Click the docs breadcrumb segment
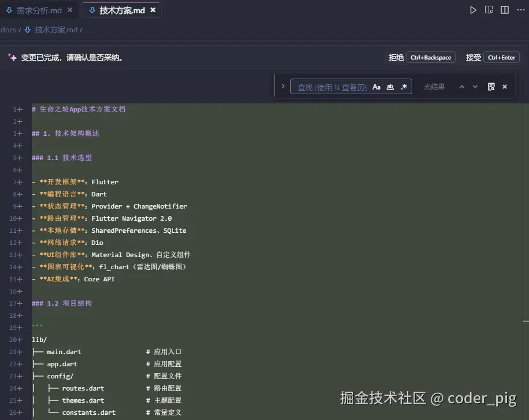This screenshot has width=529, height=420. pyautogui.click(x=8, y=29)
